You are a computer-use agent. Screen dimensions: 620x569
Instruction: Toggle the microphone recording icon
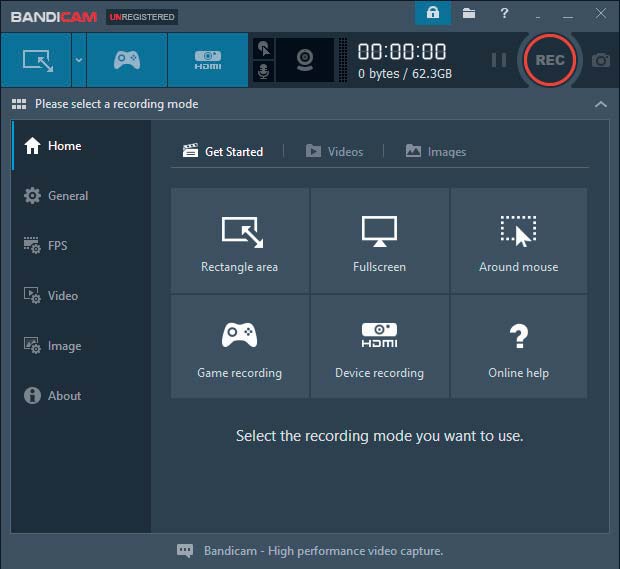[264, 72]
